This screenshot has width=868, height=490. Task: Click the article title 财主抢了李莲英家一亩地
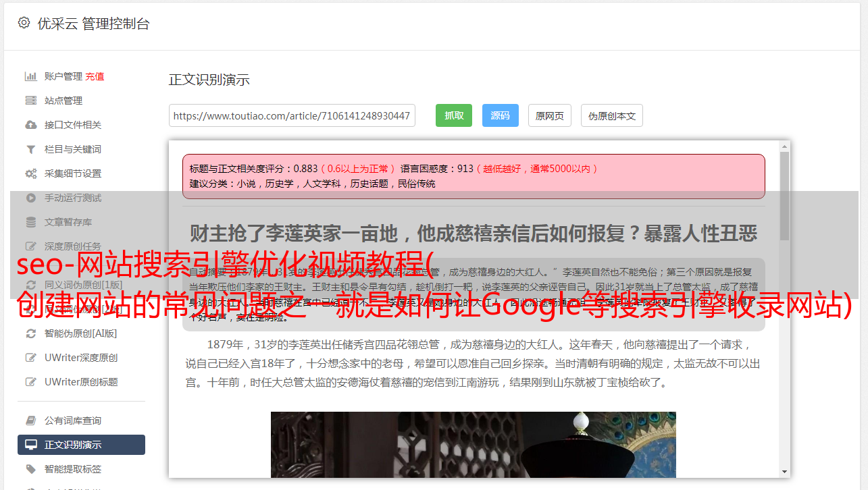click(x=474, y=234)
